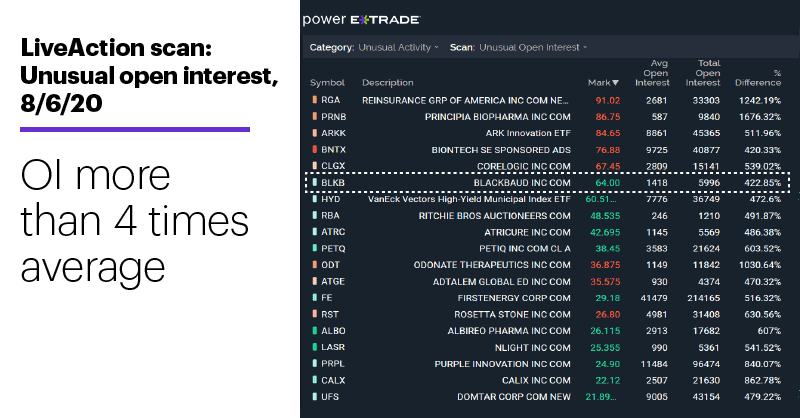Select the ALBO symbol
The width and height of the screenshot is (800, 418).
[333, 331]
